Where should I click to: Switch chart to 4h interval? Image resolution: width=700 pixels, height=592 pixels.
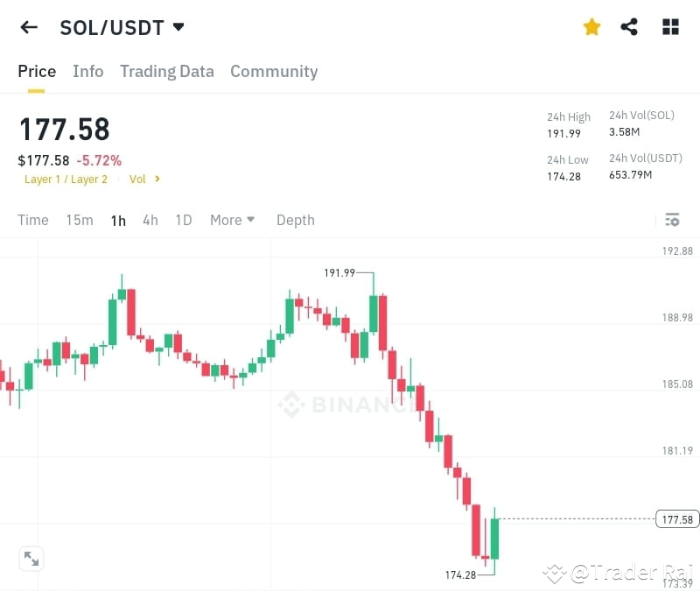(x=150, y=220)
